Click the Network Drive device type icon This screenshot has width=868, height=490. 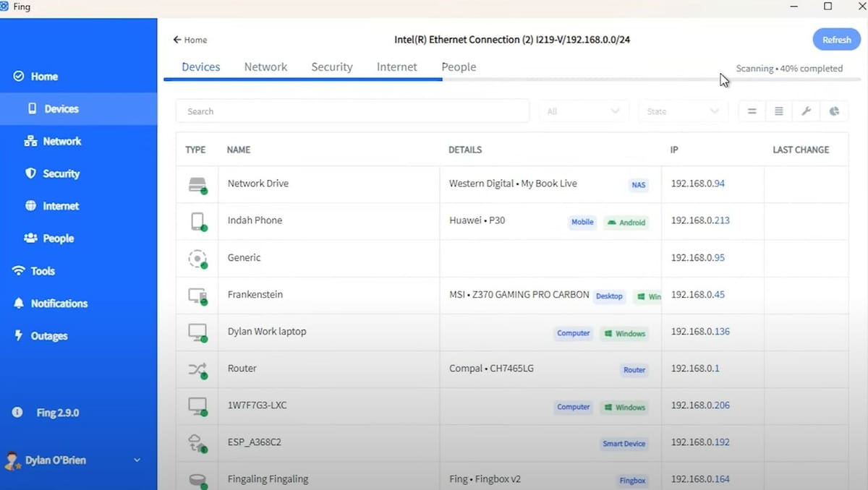197,184
